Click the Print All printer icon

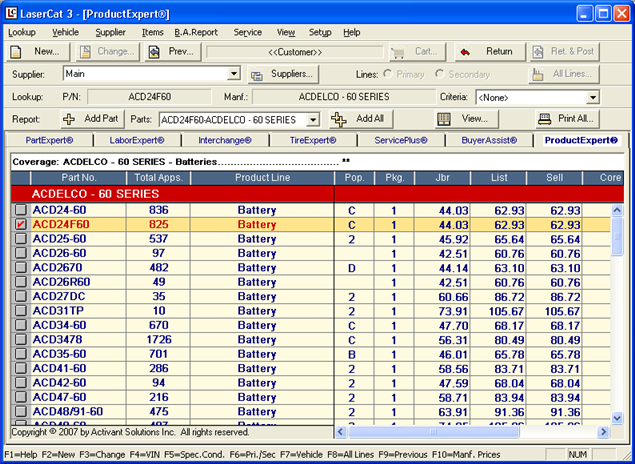tap(545, 119)
